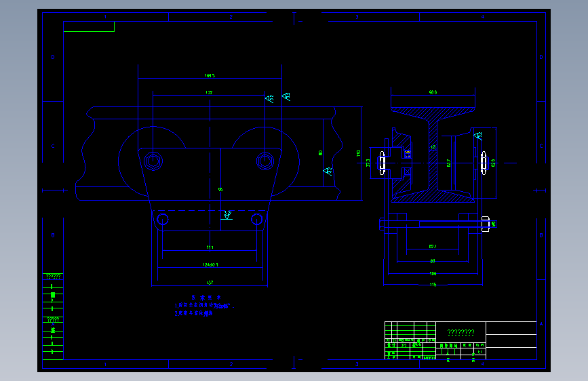Select the 169.5 overall width dimension

click(210, 75)
